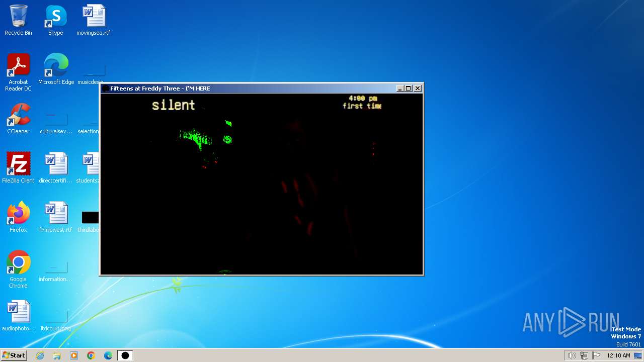The width and height of the screenshot is (644, 362).
Task: Close the Fifteens at Freddy window
Action: [x=418, y=88]
